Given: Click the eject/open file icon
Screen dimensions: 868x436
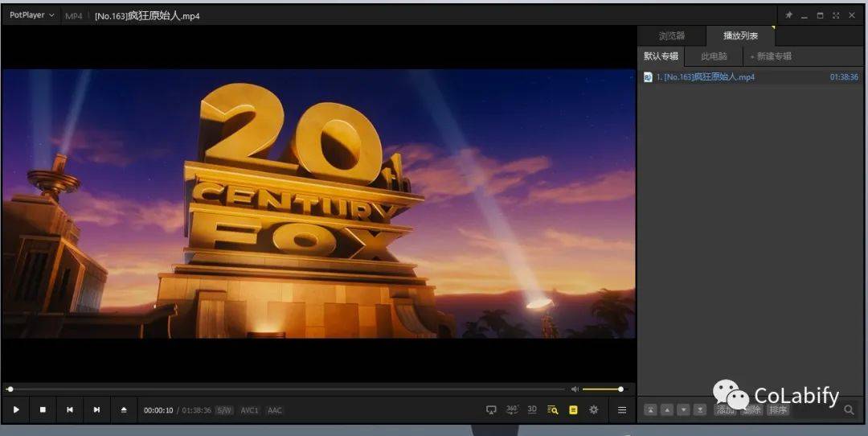Looking at the screenshot, I should pyautogui.click(x=124, y=410).
